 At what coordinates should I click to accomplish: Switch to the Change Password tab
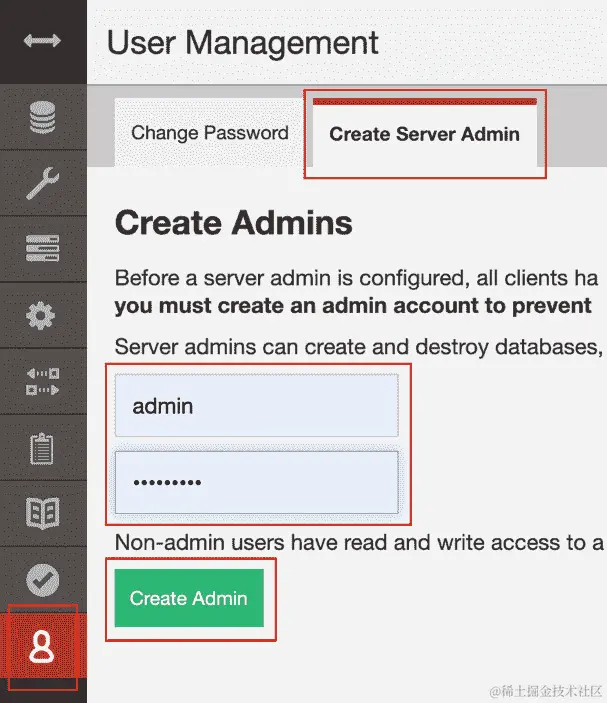pos(209,133)
